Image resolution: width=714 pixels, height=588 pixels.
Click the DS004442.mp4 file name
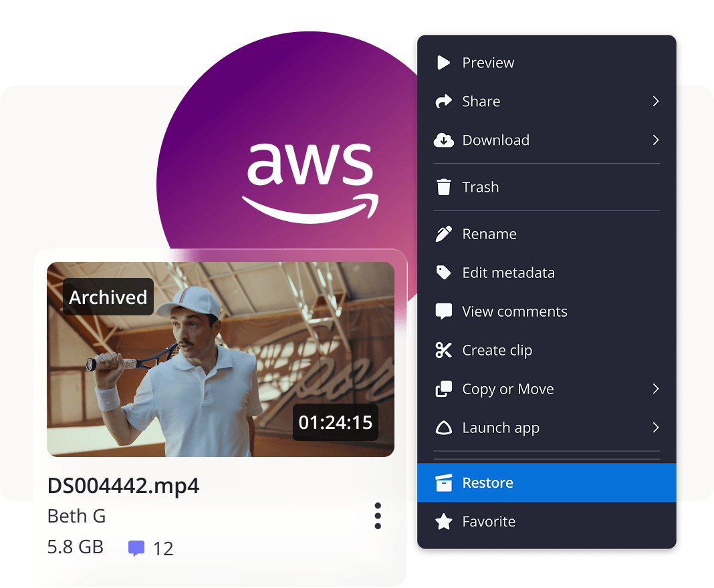[124, 486]
